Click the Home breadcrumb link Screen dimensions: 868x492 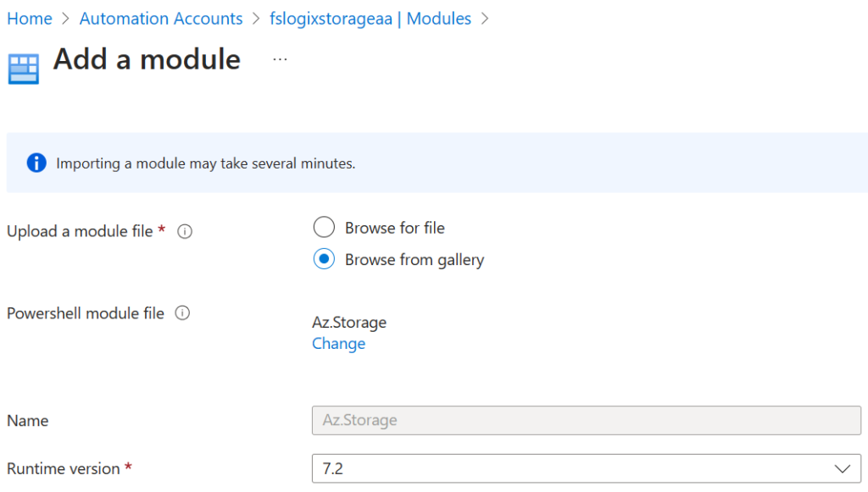(x=30, y=19)
